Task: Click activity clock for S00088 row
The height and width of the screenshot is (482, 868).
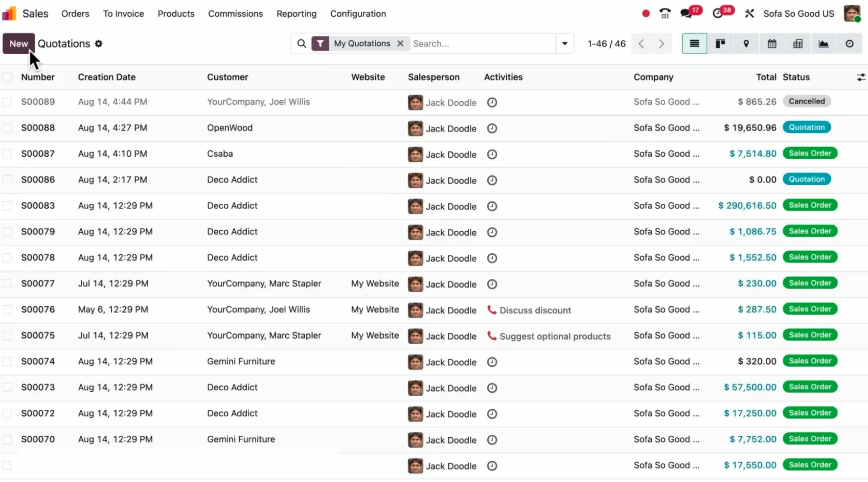Action: 492,129
